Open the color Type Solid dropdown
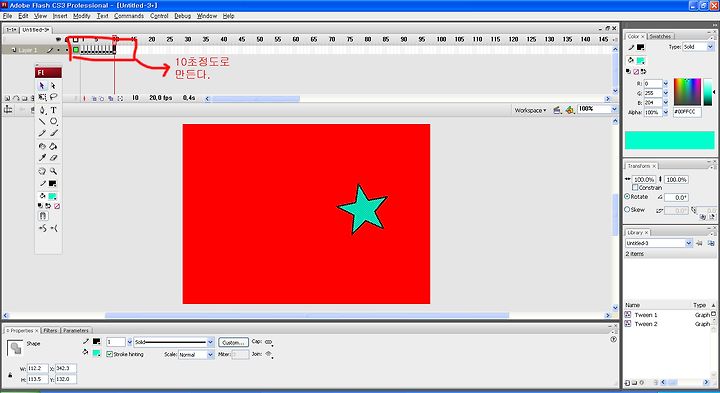The height and width of the screenshot is (393, 720). (x=710, y=47)
